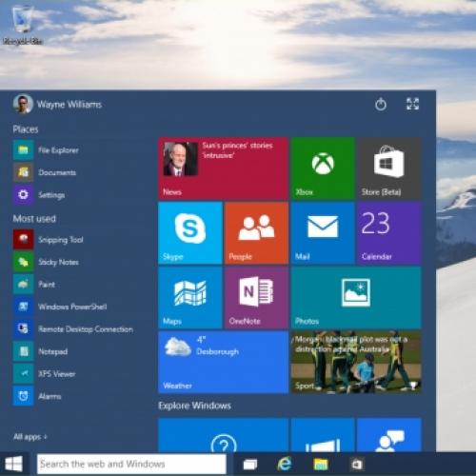Click the Windows Start button
The width and height of the screenshot is (476, 476).
[x=14, y=464]
